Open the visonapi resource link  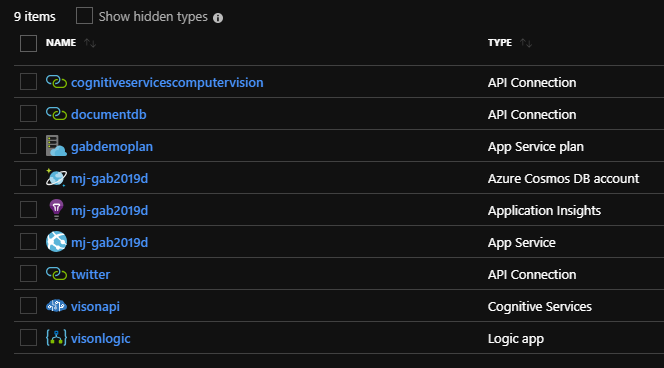coord(95,307)
